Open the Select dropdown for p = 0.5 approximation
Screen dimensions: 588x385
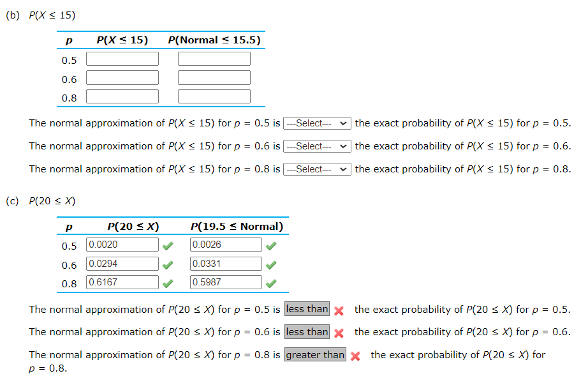coord(317,123)
